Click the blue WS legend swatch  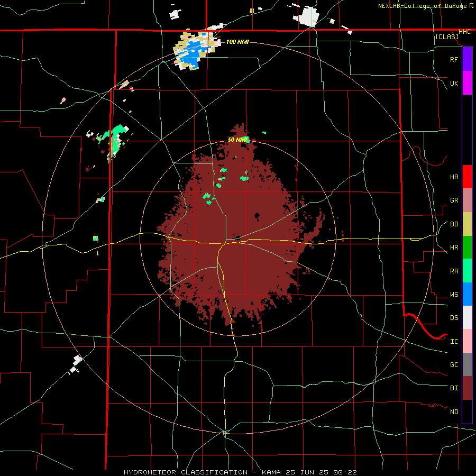[467, 294]
